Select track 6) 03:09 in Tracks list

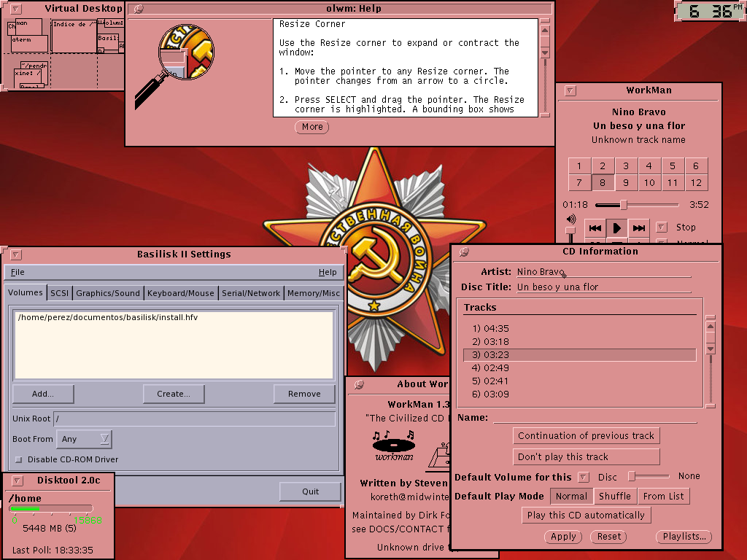point(580,394)
